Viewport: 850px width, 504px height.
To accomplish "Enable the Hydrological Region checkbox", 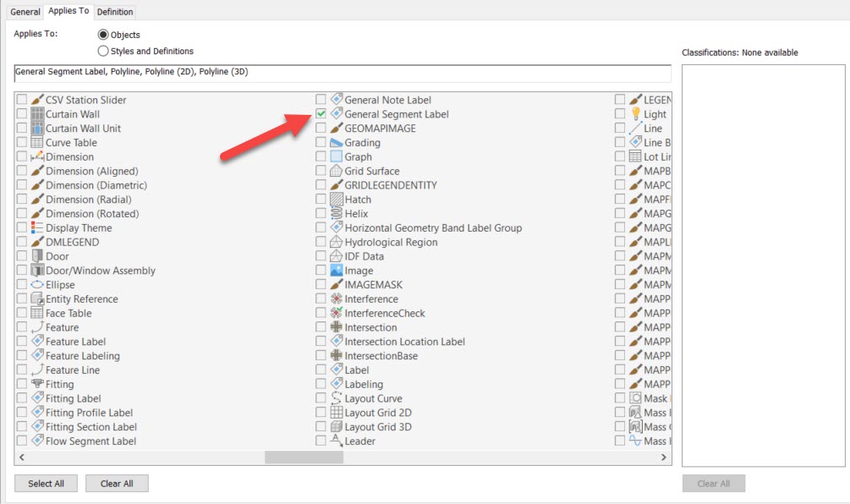I will (321, 242).
